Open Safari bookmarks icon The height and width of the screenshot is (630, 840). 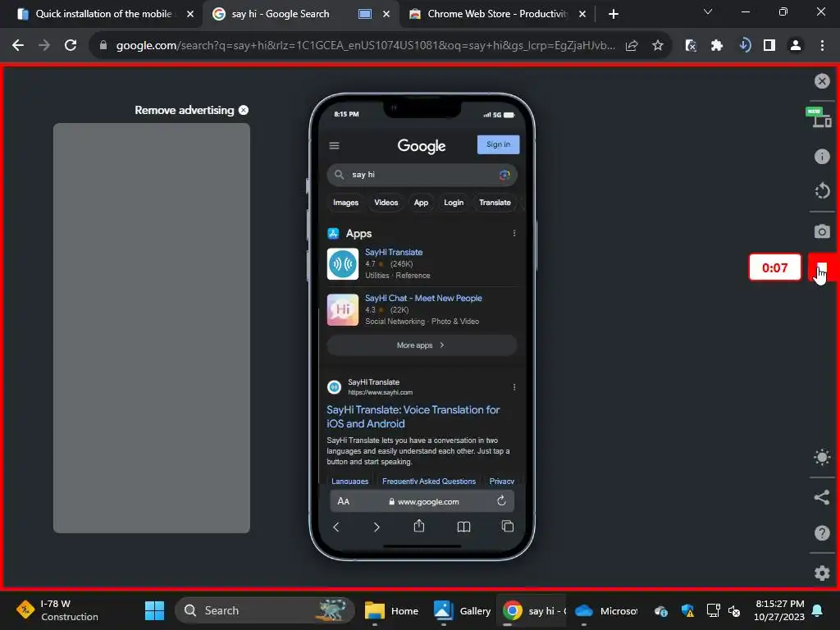pos(464,527)
